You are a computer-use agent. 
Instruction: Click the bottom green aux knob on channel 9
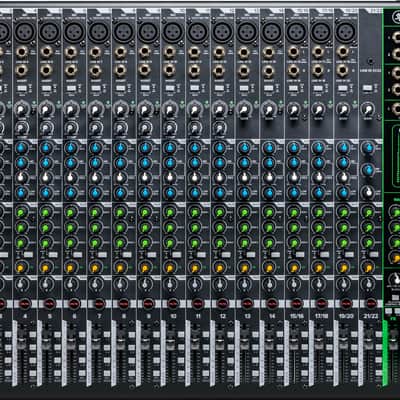pyautogui.click(x=145, y=243)
